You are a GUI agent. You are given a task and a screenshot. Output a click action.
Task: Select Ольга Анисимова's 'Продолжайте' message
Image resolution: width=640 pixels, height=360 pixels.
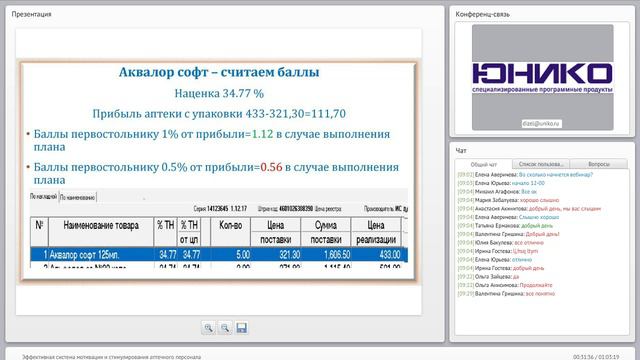536,285
